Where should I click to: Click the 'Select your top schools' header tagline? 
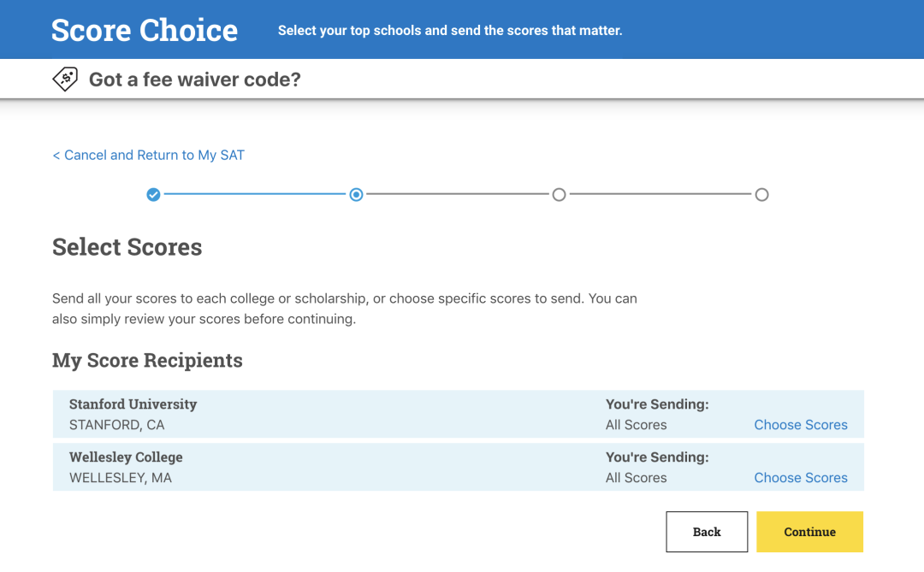coord(450,31)
